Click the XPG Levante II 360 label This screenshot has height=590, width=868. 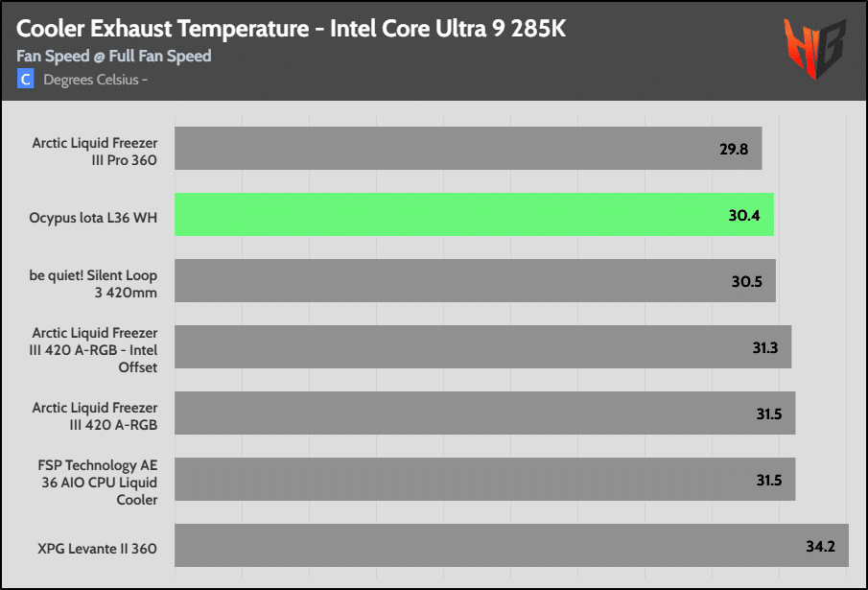coord(98,549)
